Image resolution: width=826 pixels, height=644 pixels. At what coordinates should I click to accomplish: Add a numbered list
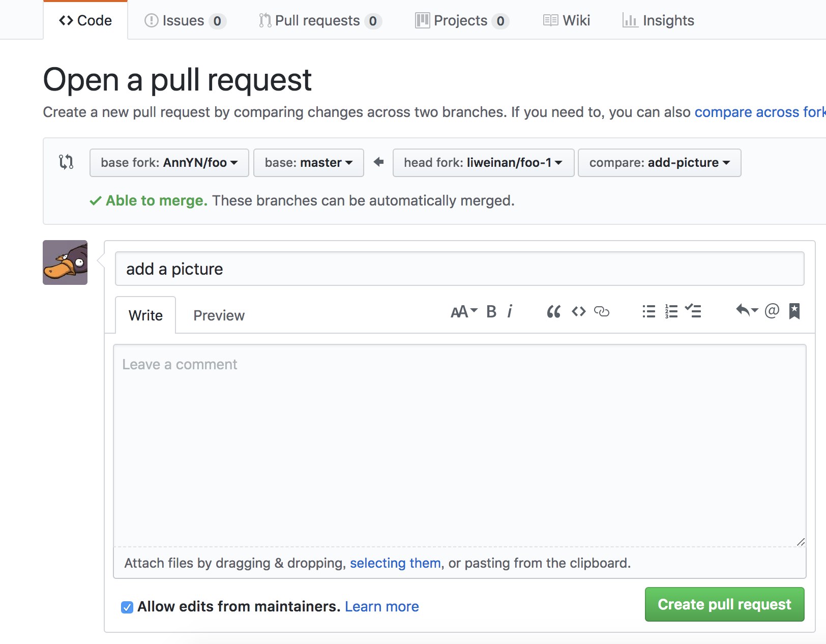click(x=671, y=311)
